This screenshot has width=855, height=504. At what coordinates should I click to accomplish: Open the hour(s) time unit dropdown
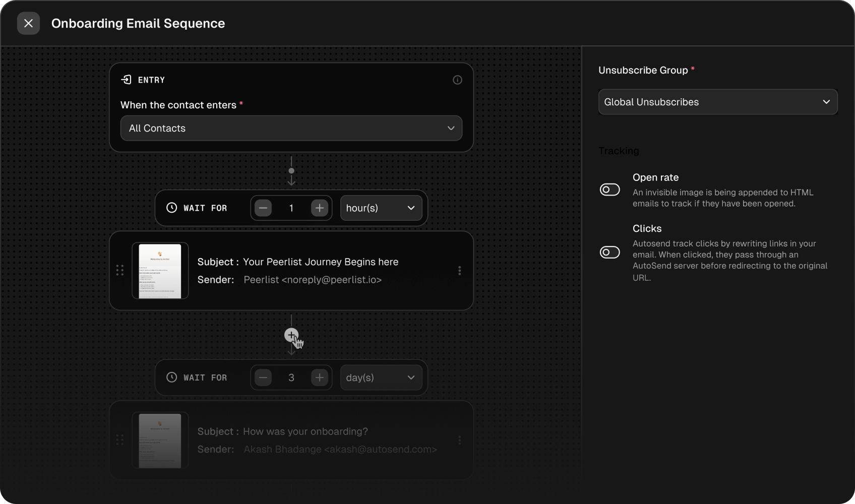coord(381,208)
